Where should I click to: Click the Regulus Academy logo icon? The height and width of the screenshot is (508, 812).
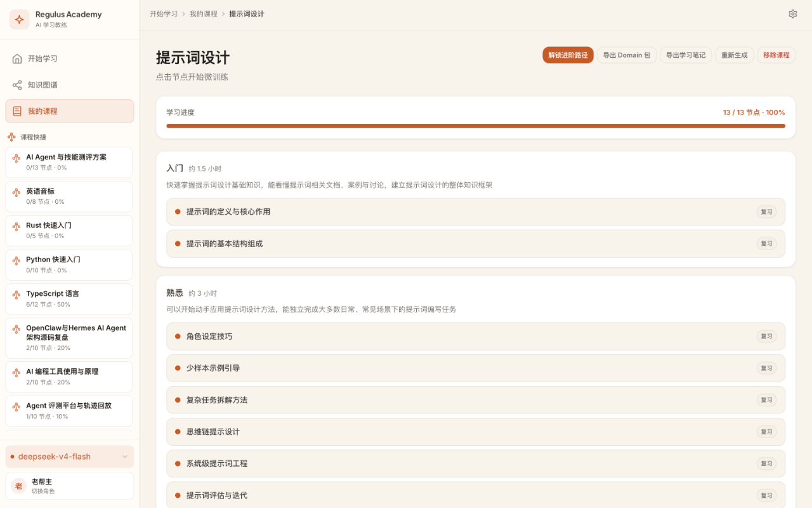[x=19, y=19]
